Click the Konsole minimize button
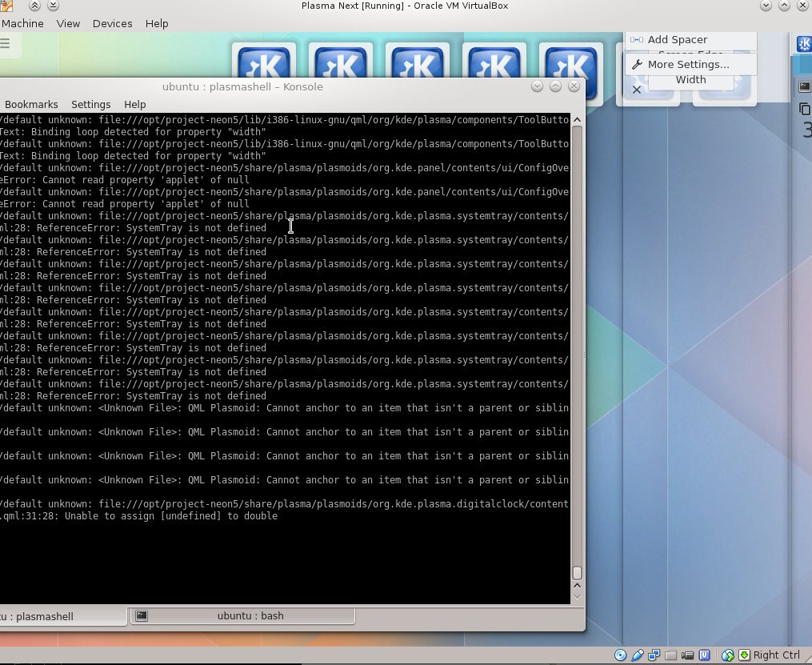Image resolution: width=812 pixels, height=665 pixels. [537, 86]
